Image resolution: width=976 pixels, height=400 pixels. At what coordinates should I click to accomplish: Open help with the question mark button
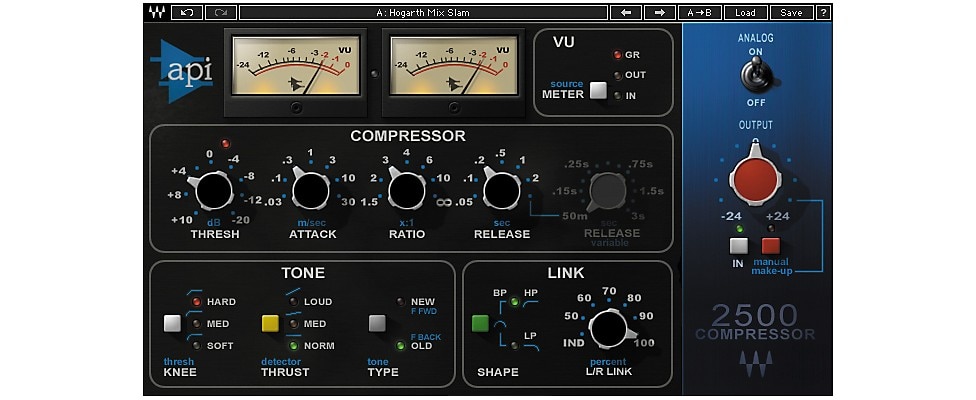pos(824,12)
